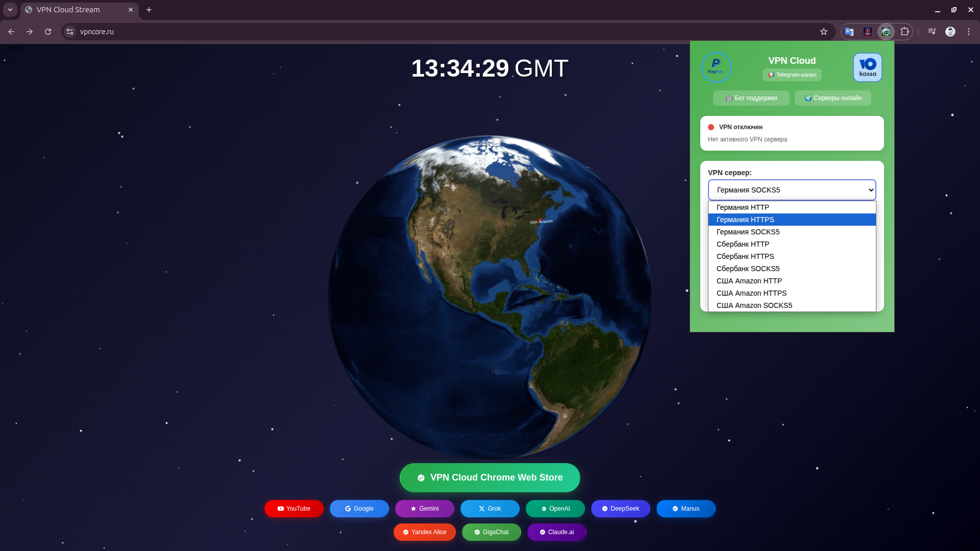Open the Бот поддержки support bot
The width and height of the screenshot is (980, 551).
coord(751,98)
